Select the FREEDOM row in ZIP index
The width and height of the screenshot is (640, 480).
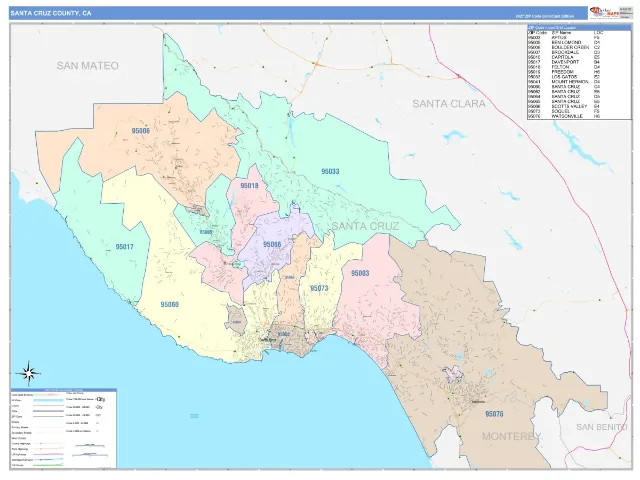pyautogui.click(x=579, y=72)
